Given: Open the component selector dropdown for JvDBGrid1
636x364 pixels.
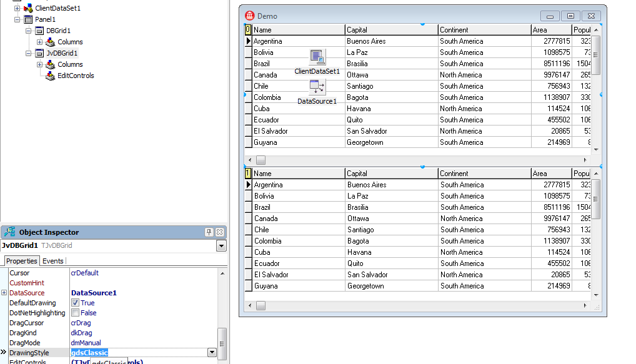Looking at the screenshot, I should (x=221, y=246).
